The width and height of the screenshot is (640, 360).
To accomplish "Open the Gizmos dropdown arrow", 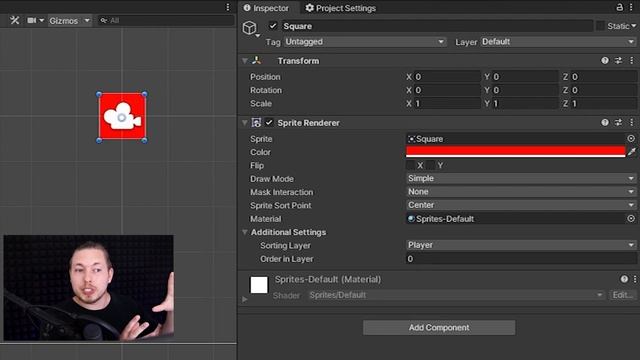I will [x=87, y=20].
